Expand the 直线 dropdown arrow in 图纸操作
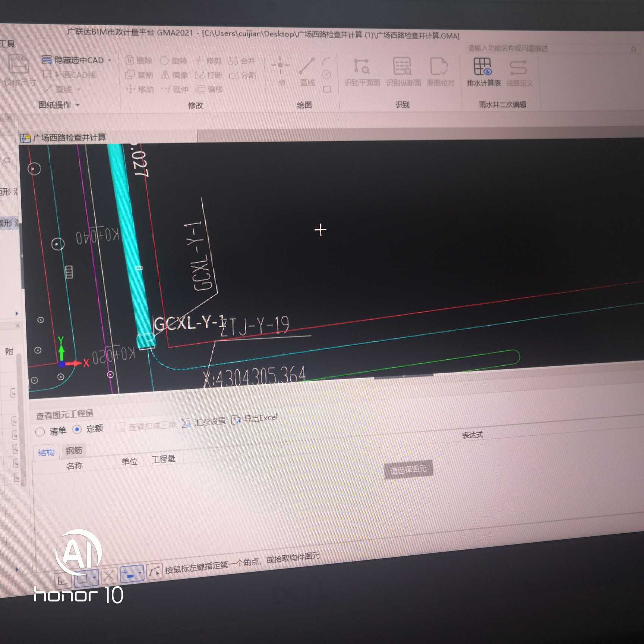The width and height of the screenshot is (644, 644). (x=79, y=89)
